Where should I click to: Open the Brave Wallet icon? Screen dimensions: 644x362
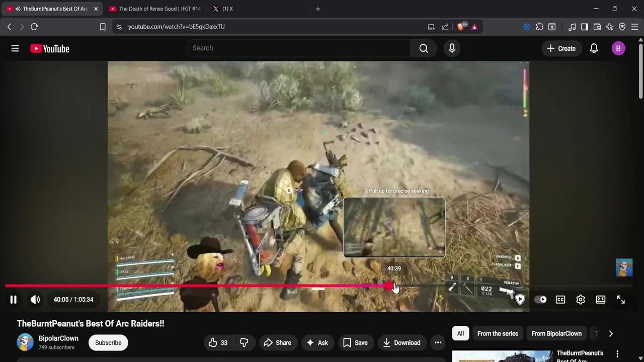(x=597, y=27)
